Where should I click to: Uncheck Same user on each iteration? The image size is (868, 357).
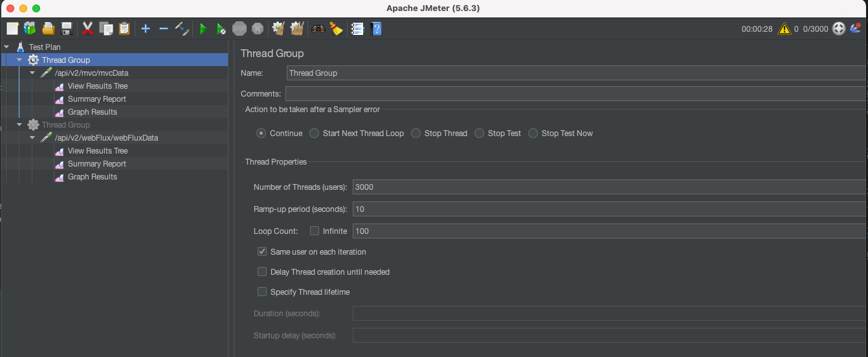click(262, 251)
